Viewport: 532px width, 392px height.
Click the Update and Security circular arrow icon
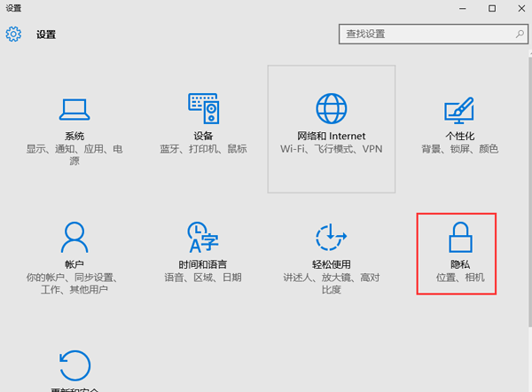click(x=74, y=366)
